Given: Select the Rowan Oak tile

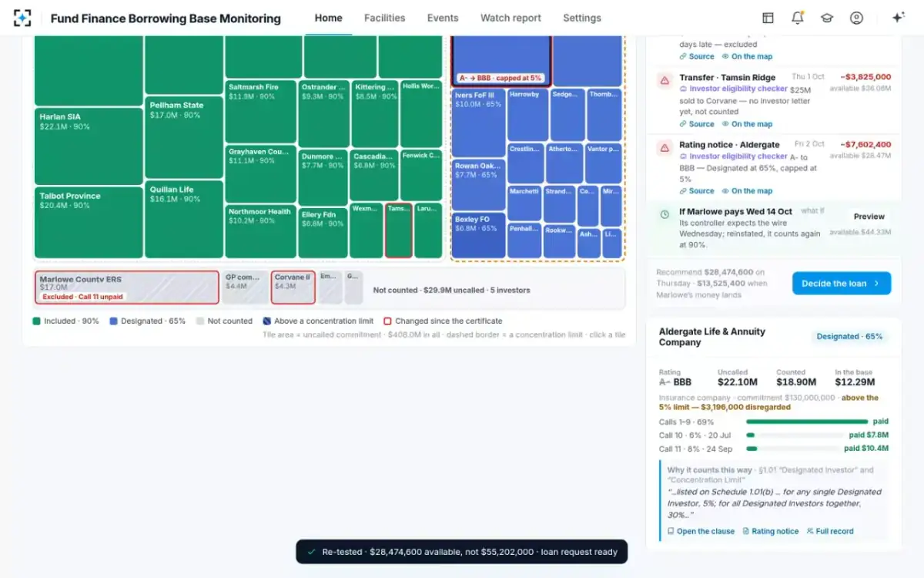Looking at the screenshot, I should tap(478, 185).
